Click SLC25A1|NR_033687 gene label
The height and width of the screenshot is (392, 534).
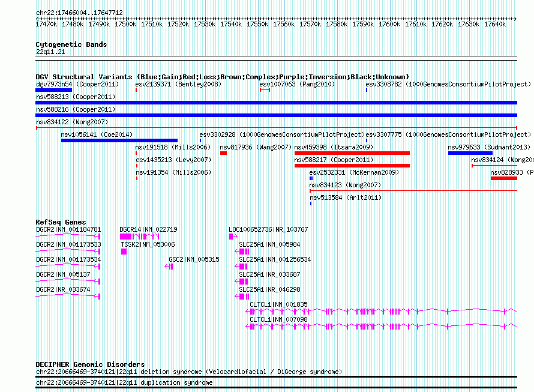(x=269, y=274)
